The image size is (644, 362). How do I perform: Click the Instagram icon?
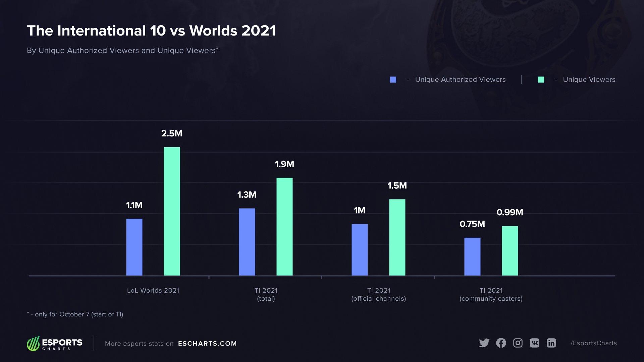tap(518, 343)
